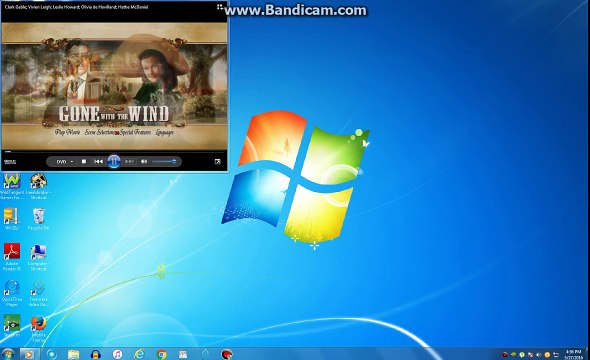Viewport: 590px width, 360px height.
Task: Click the orange round tray icon
Action: [547, 355]
